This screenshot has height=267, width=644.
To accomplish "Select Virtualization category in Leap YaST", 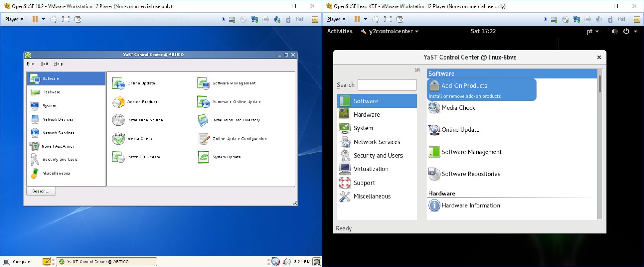I will [377, 169].
